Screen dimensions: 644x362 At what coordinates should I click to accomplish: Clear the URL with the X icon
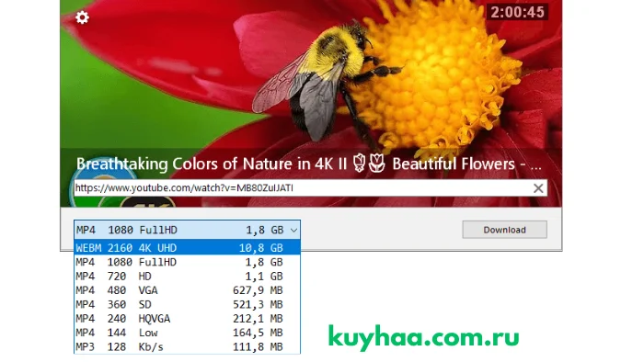click(x=538, y=188)
